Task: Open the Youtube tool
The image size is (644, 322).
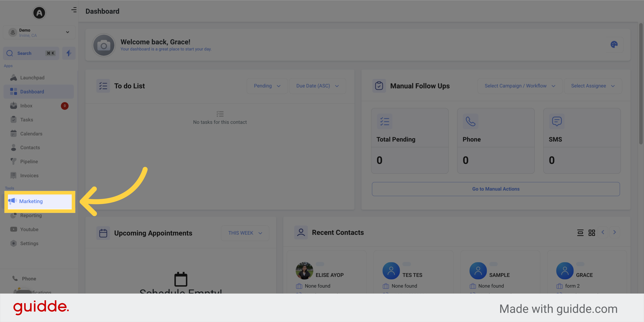Action: point(29,229)
